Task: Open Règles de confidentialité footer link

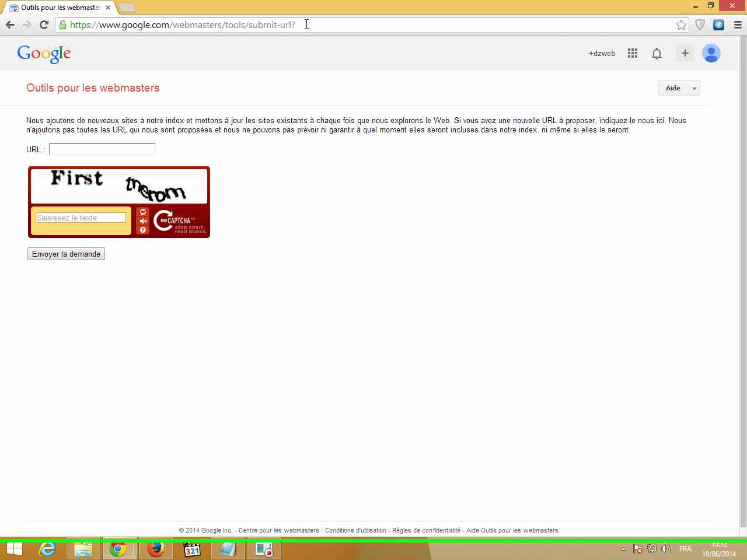Action: coord(426,530)
